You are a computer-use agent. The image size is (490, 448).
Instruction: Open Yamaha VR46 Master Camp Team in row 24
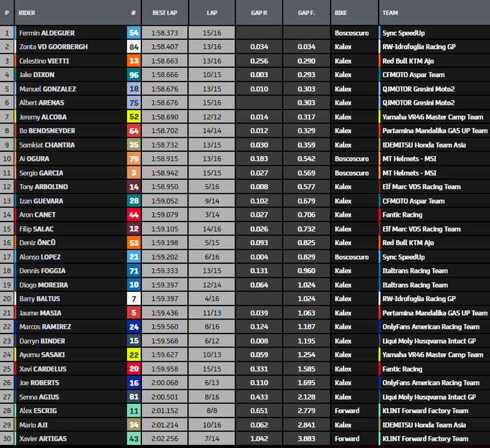click(x=432, y=355)
